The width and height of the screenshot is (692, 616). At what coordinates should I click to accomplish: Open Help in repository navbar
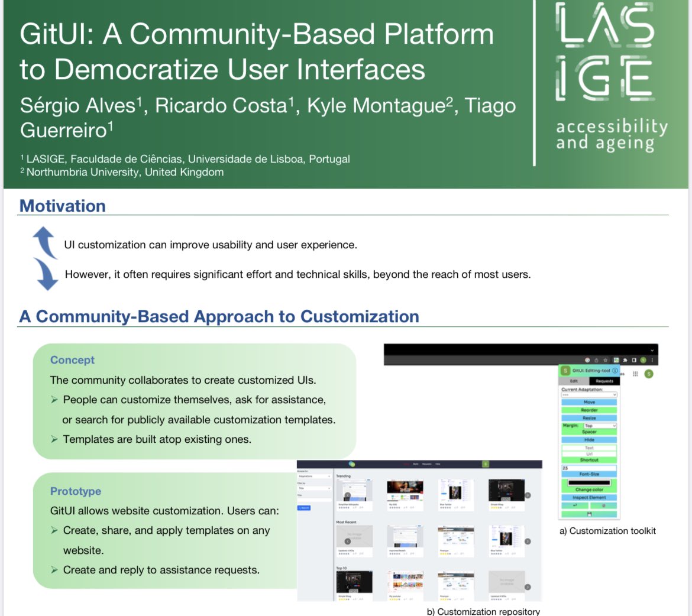click(437, 463)
